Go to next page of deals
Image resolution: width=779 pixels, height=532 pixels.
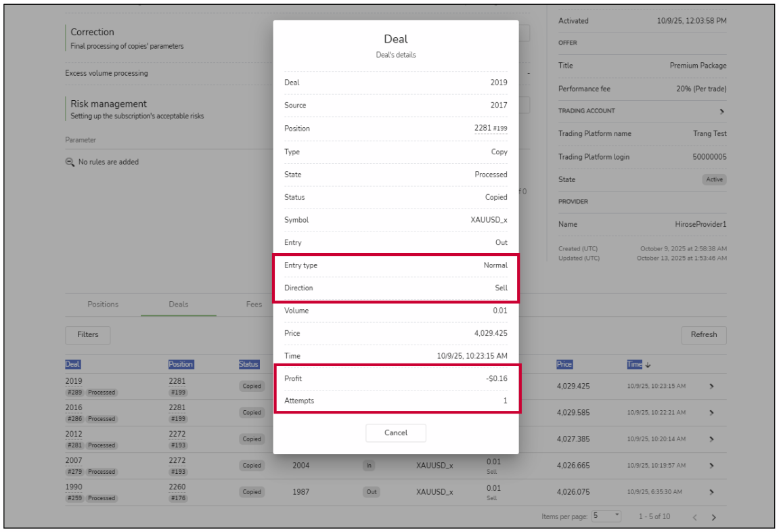713,517
